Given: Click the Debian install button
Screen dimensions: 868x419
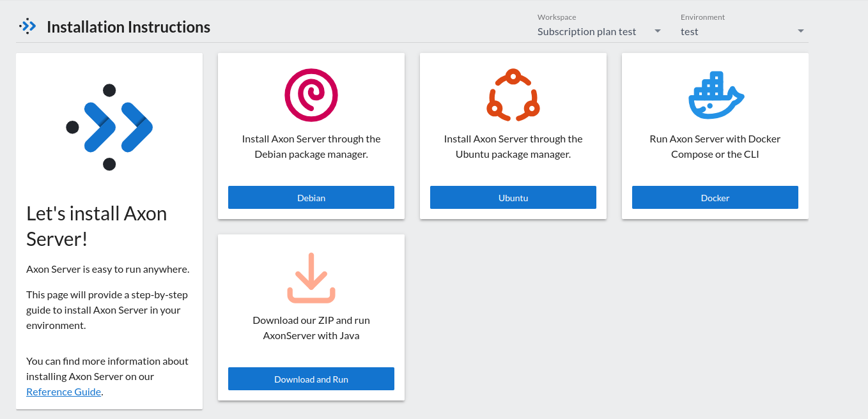Looking at the screenshot, I should coord(311,197).
